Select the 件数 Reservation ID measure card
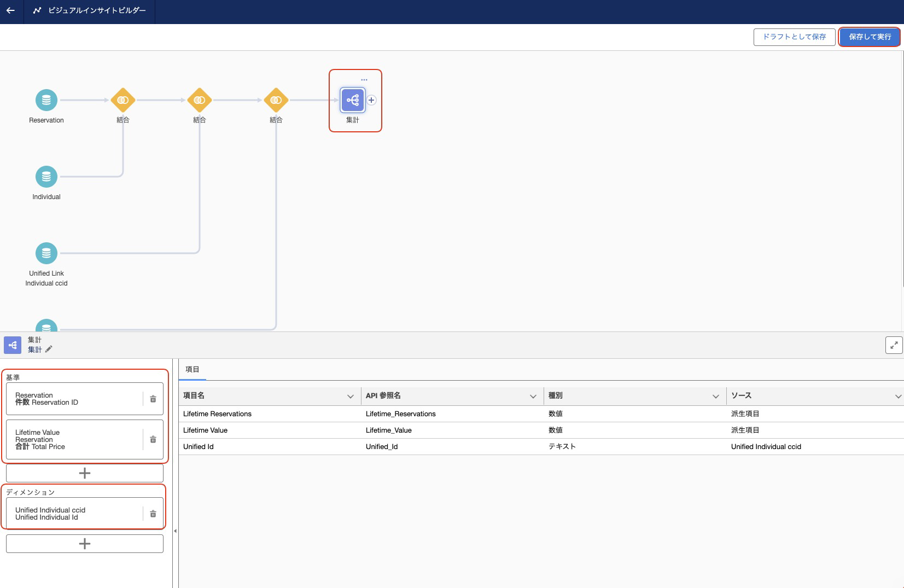 [85, 399]
